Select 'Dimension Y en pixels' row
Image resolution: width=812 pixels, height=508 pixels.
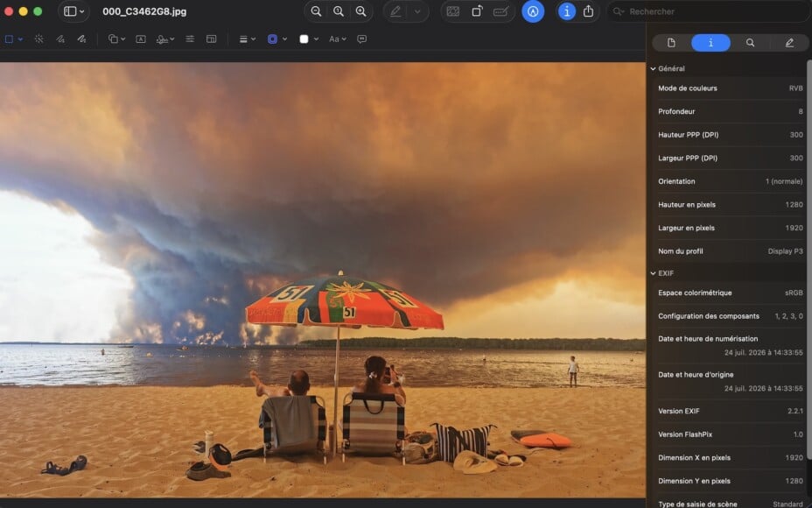click(730, 481)
